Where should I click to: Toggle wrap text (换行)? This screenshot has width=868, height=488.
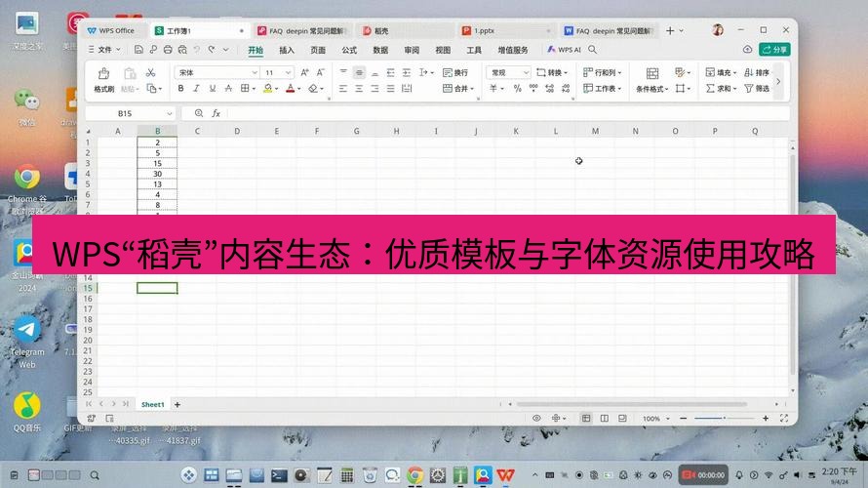pos(455,72)
